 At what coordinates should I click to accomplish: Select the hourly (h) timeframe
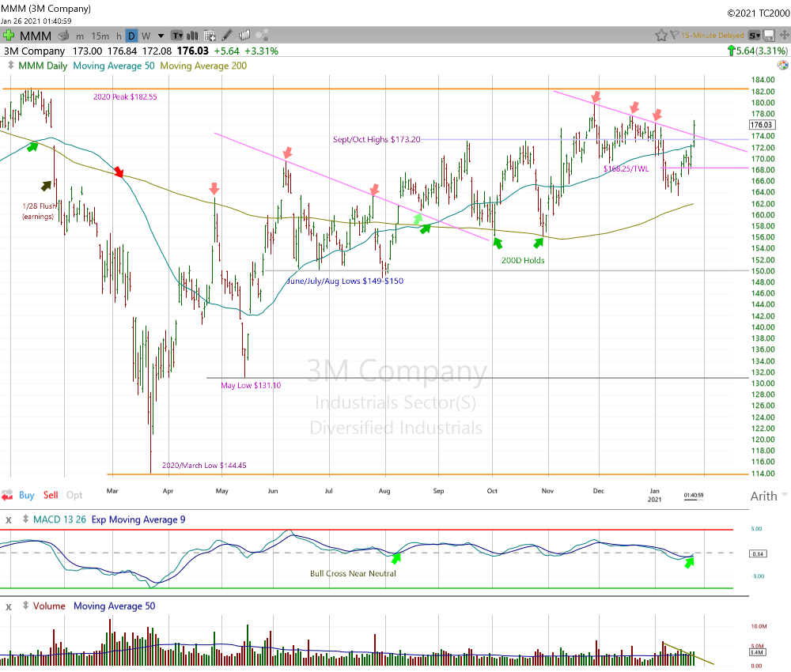coord(119,36)
